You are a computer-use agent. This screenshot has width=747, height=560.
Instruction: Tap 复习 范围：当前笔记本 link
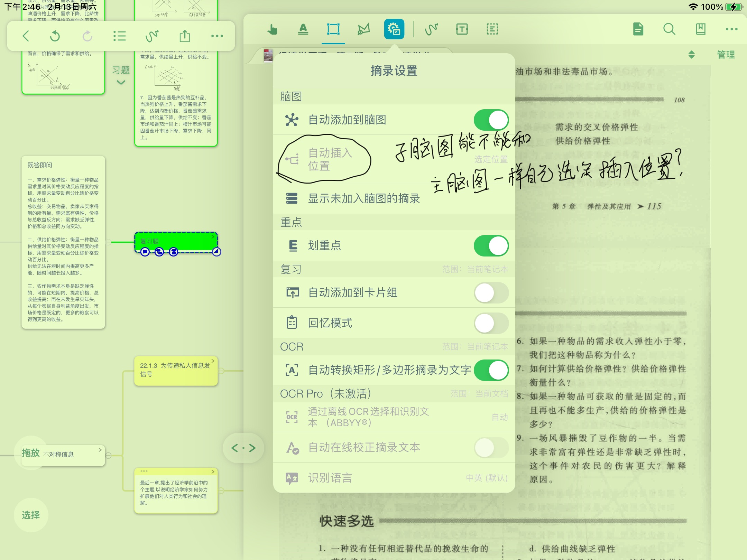[x=475, y=269]
